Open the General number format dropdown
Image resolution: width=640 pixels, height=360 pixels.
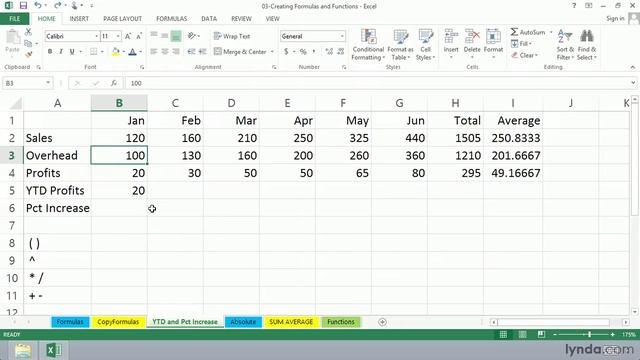[342, 36]
